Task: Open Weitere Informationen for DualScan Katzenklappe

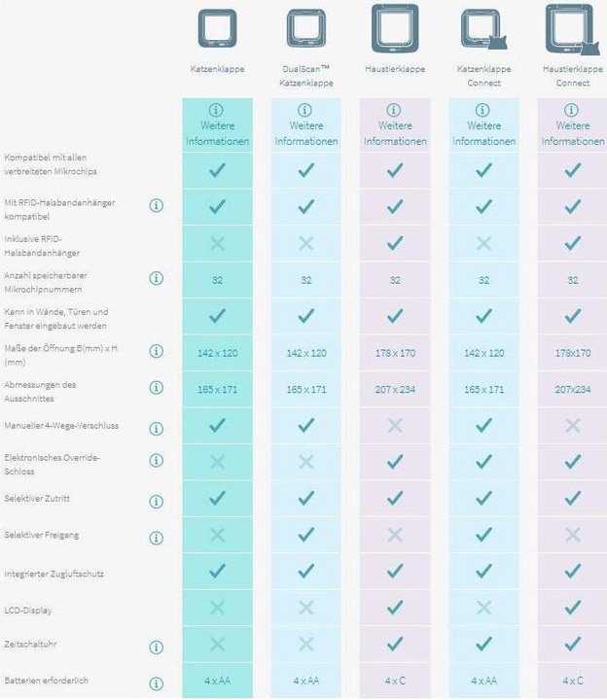Action: click(306, 125)
